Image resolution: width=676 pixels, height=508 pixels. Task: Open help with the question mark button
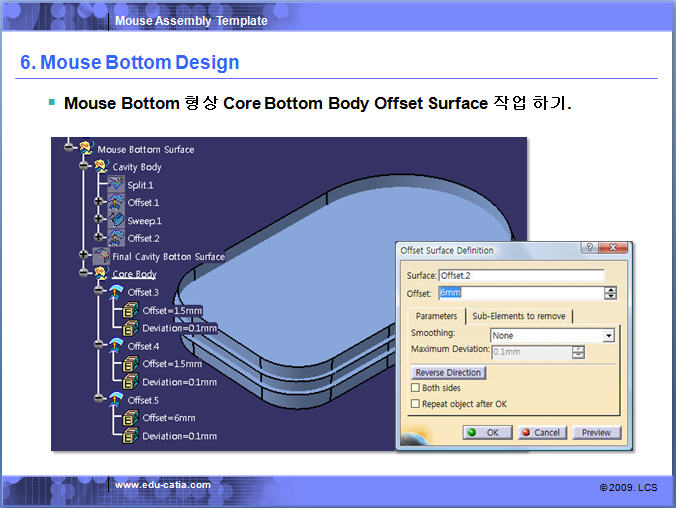591,248
